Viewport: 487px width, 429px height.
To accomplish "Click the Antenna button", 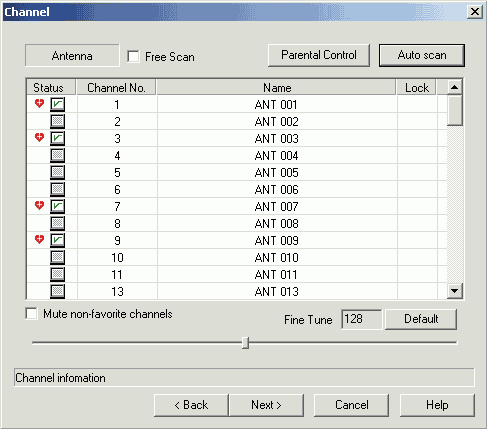I will (72, 56).
